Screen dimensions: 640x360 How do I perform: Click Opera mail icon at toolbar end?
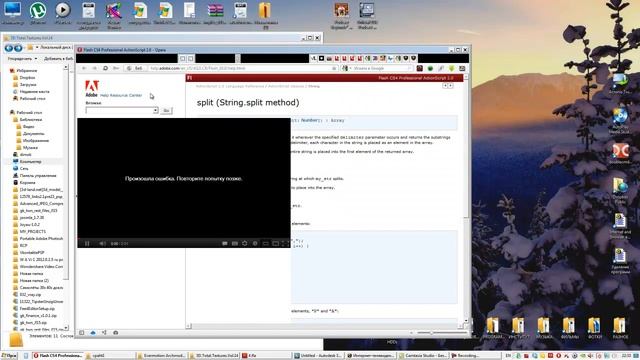pos(462,68)
